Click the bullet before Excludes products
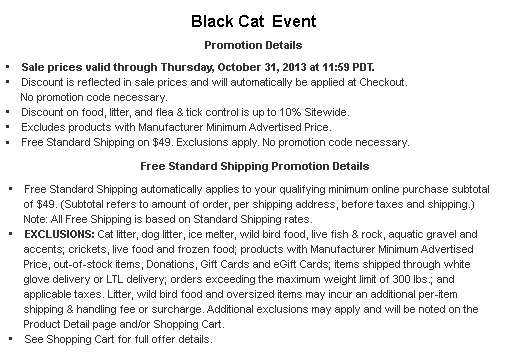 [x=8, y=127]
